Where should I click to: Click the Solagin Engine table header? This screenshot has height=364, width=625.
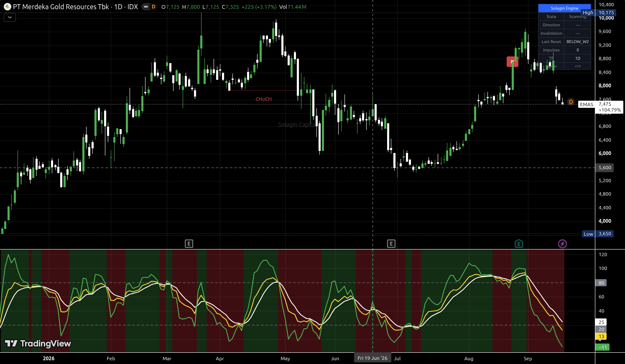(564, 8)
